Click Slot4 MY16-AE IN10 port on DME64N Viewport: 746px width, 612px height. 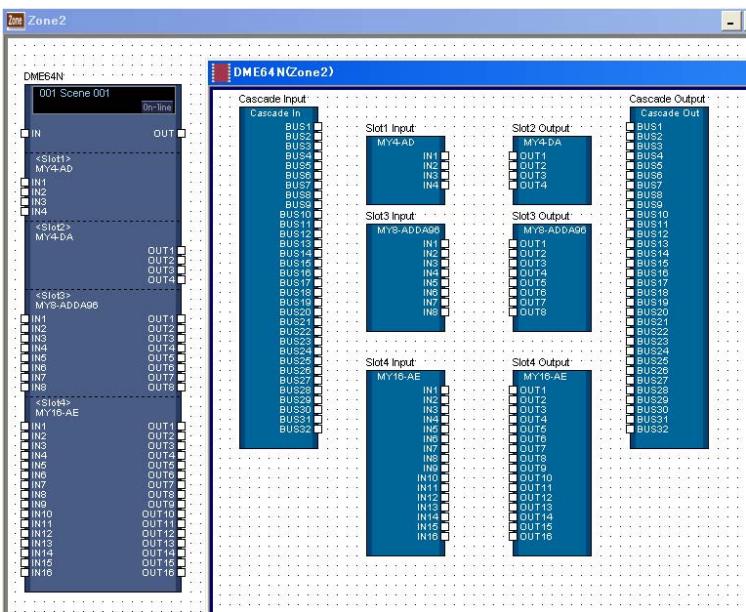point(25,514)
